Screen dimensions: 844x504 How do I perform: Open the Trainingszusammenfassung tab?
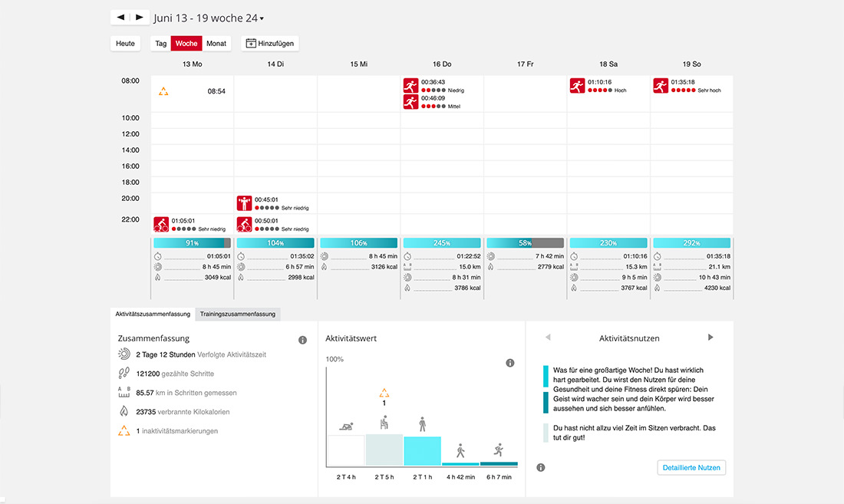[x=237, y=314]
